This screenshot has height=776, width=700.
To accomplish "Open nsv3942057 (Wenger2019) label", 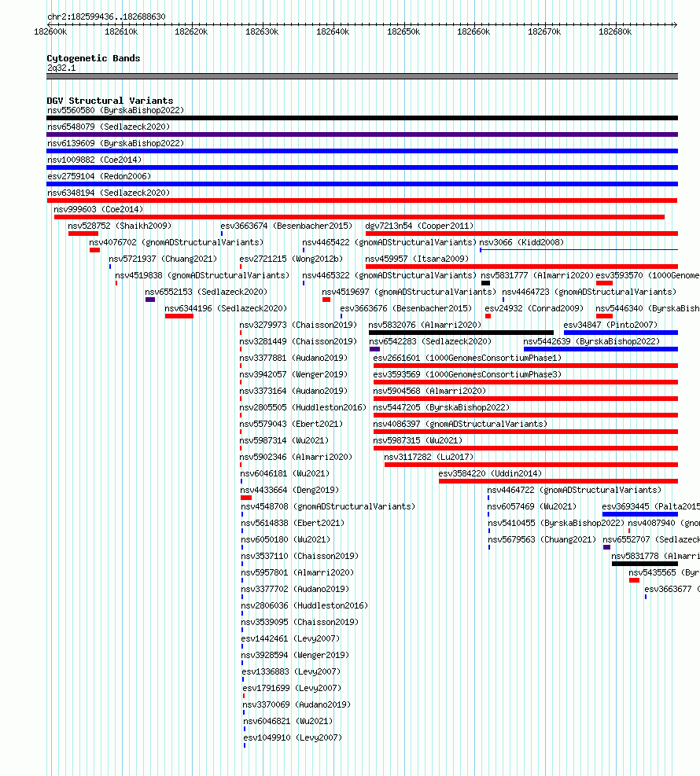I will tap(293, 374).
